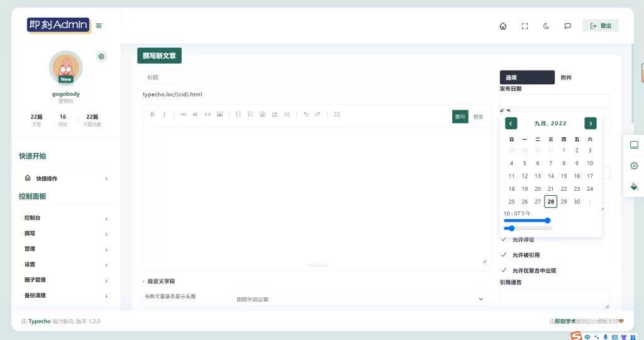Image resolution: width=644 pixels, height=340 pixels.
Task: Toggle the 允许被引用 option
Action: tap(504, 255)
